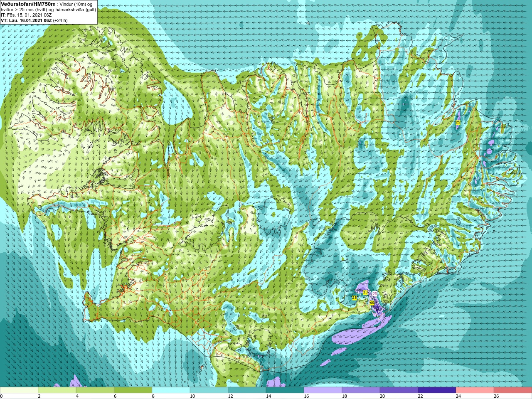Click the legend scale number 20
The width and height of the screenshot is (532, 399).
[382, 396]
